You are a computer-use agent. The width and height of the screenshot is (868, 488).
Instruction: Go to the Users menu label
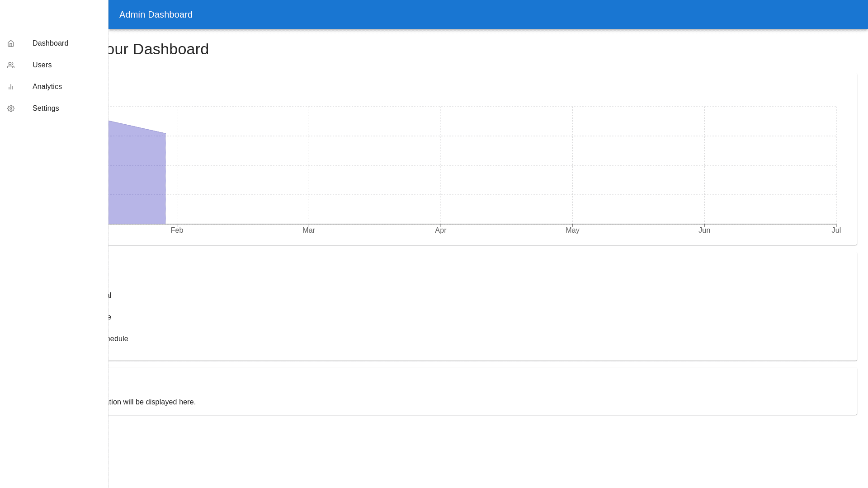click(42, 65)
